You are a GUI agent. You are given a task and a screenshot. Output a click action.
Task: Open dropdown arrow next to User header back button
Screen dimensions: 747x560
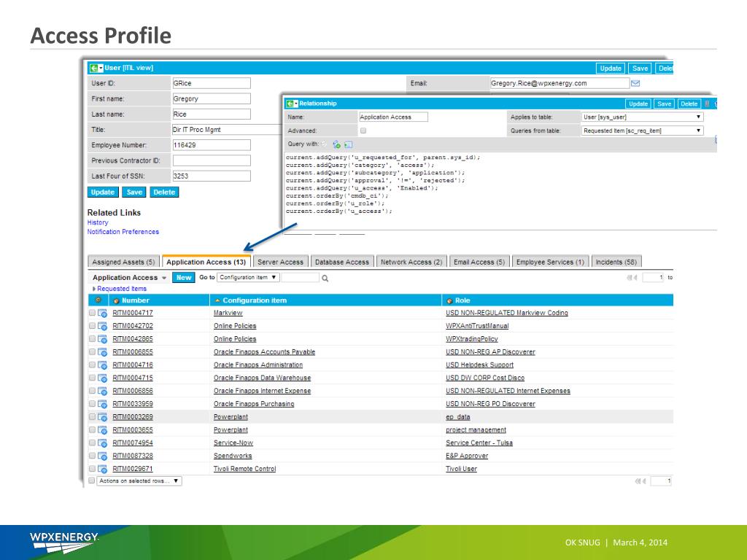pyautogui.click(x=101, y=68)
